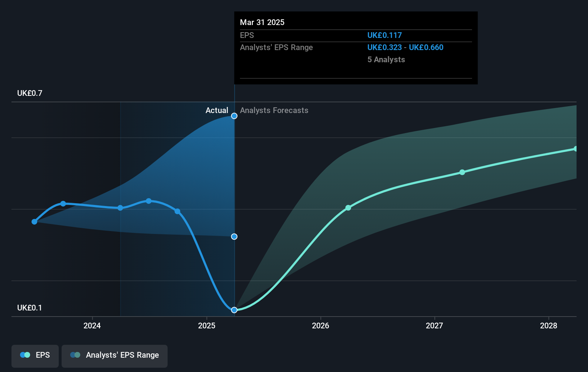
Task: Click the Actual/Forecast divider line
Action: 234,179
